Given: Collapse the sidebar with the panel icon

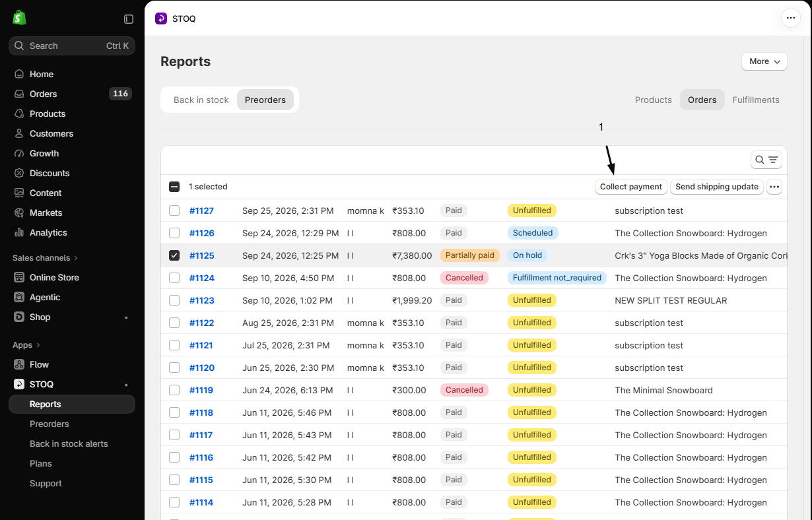Looking at the screenshot, I should (x=129, y=19).
